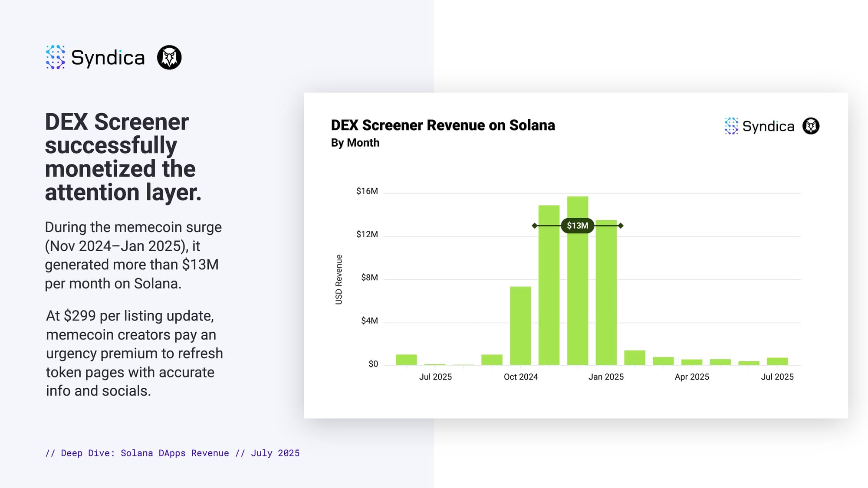This screenshot has height=488, width=868.
Task: Click the rightmost "Jul 2025" x-axis label
Action: coord(777,377)
